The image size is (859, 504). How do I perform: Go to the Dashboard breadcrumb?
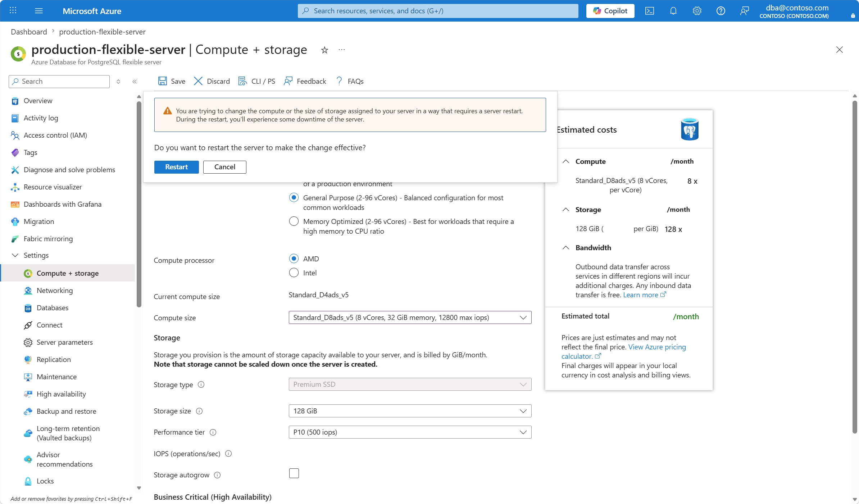pyautogui.click(x=29, y=32)
